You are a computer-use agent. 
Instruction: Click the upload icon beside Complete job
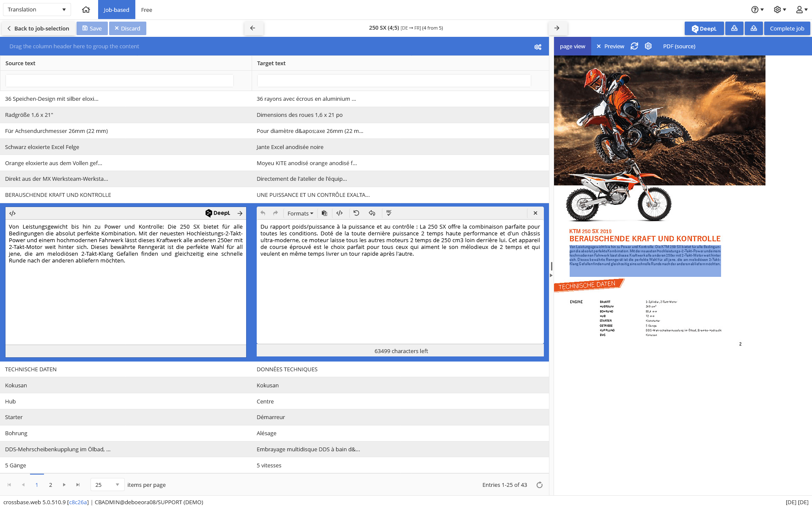pos(754,28)
